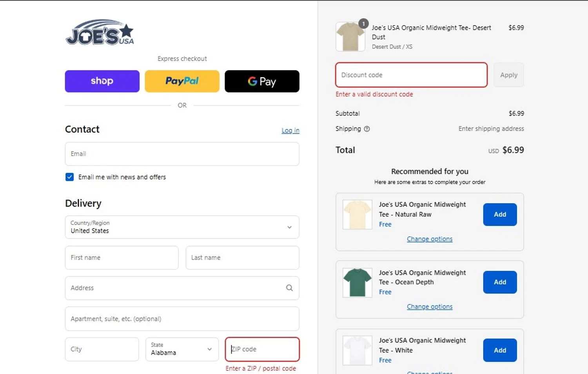Click the Apply discount button

click(508, 75)
